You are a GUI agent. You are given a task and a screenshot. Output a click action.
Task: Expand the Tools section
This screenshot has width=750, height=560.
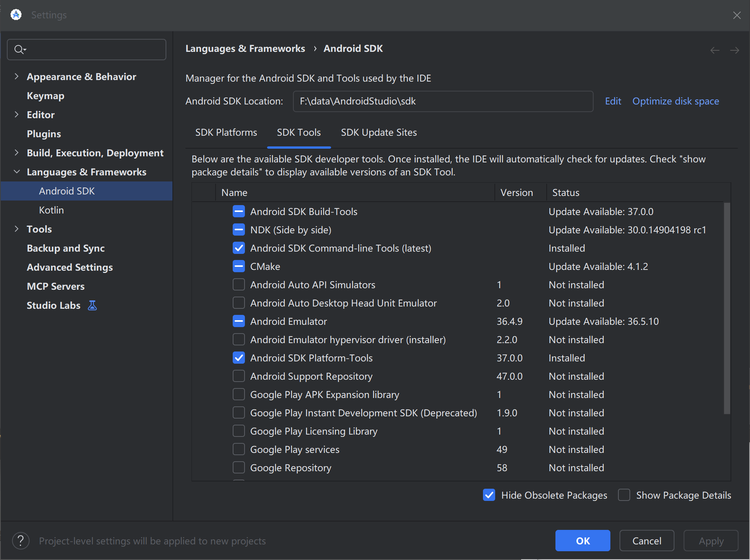pos(16,229)
